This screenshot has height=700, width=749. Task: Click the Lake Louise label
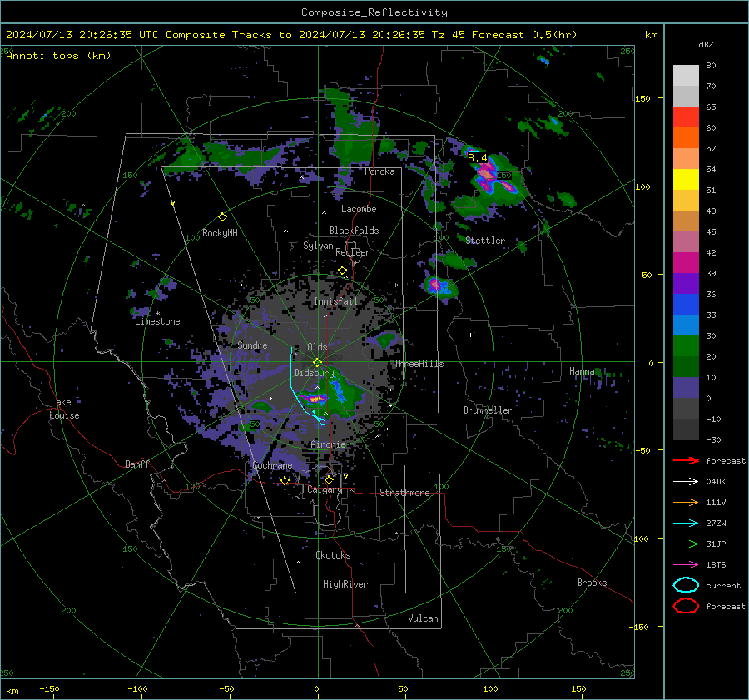tap(65, 409)
